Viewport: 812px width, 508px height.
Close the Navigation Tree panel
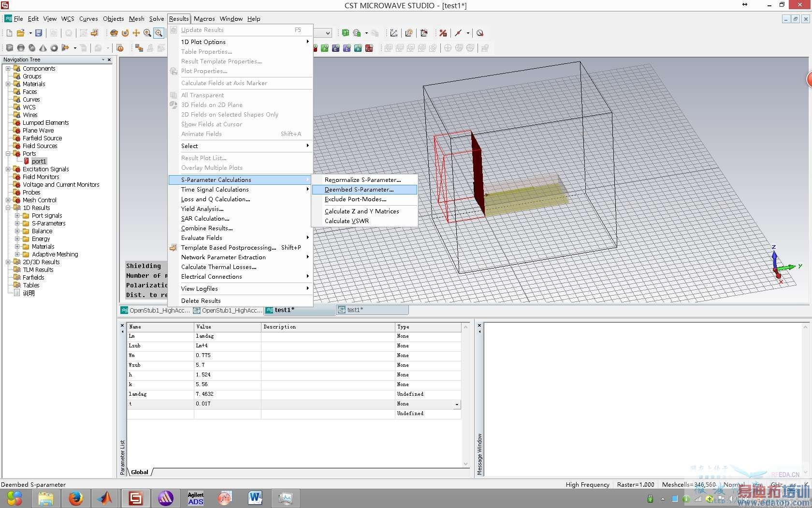109,60
